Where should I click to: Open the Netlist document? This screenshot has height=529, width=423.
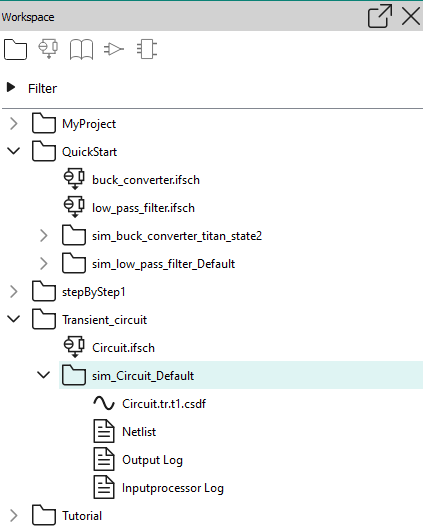139,432
